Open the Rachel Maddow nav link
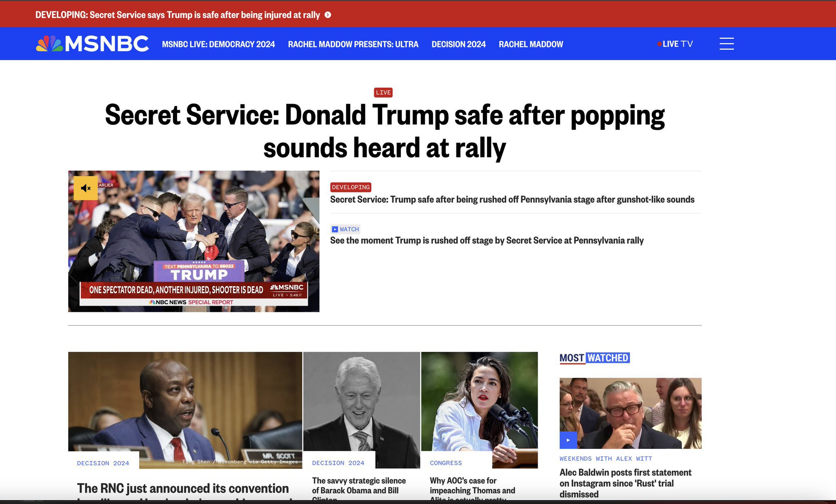836x504 pixels. tap(531, 44)
